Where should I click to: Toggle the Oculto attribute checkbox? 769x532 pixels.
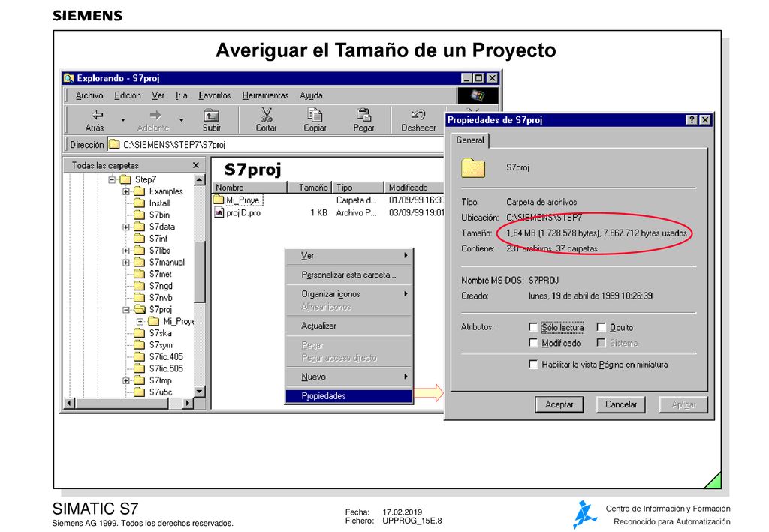601,327
